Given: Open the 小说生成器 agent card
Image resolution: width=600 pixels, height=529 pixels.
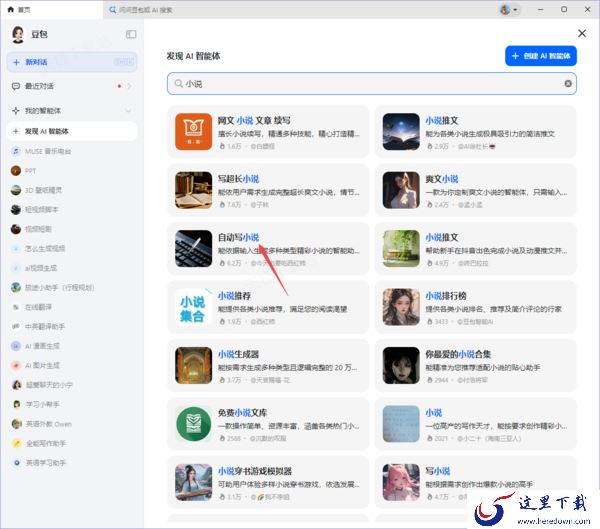Looking at the screenshot, I should click(268, 366).
